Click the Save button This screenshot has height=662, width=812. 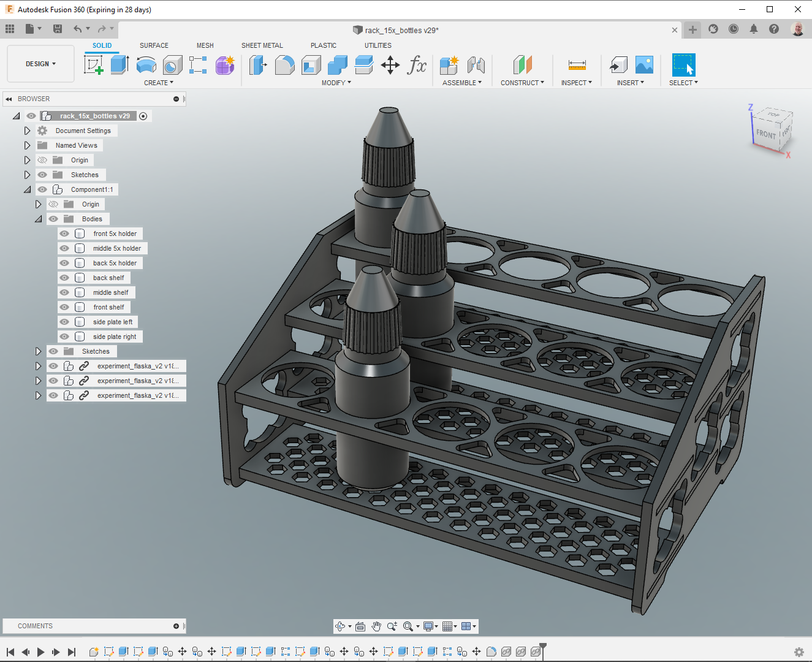pyautogui.click(x=57, y=28)
